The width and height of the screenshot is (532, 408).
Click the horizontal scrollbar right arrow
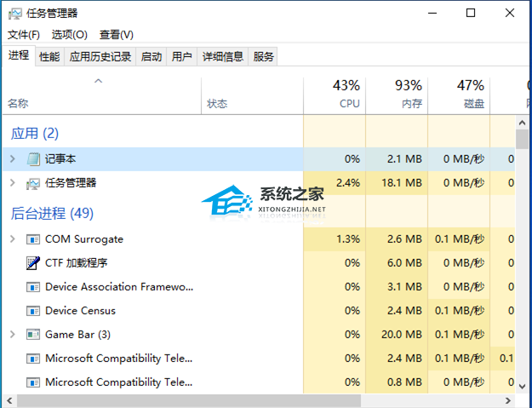pos(508,401)
